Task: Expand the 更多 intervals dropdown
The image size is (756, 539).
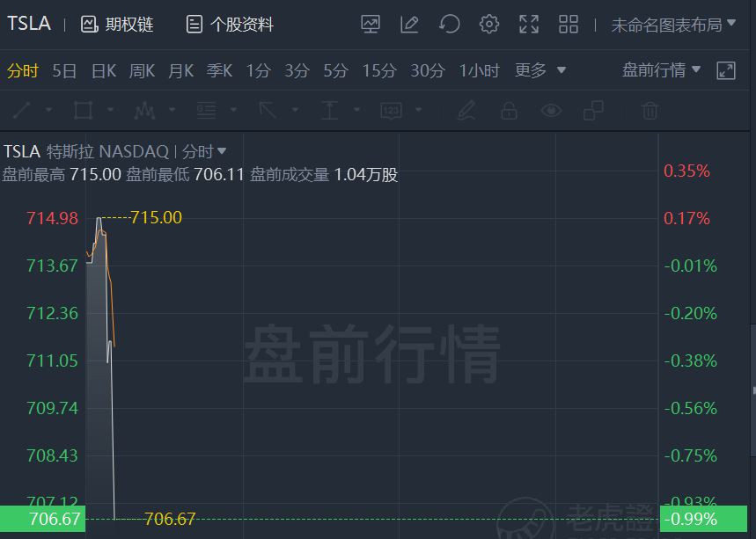Action: coord(540,70)
